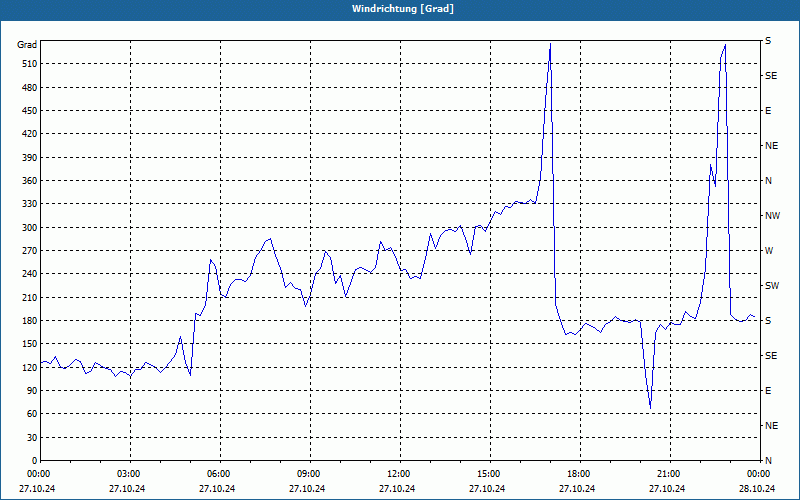Viewport: 800px width, 500px height.
Task: Click the NW compass direction label
Action: pos(772,216)
